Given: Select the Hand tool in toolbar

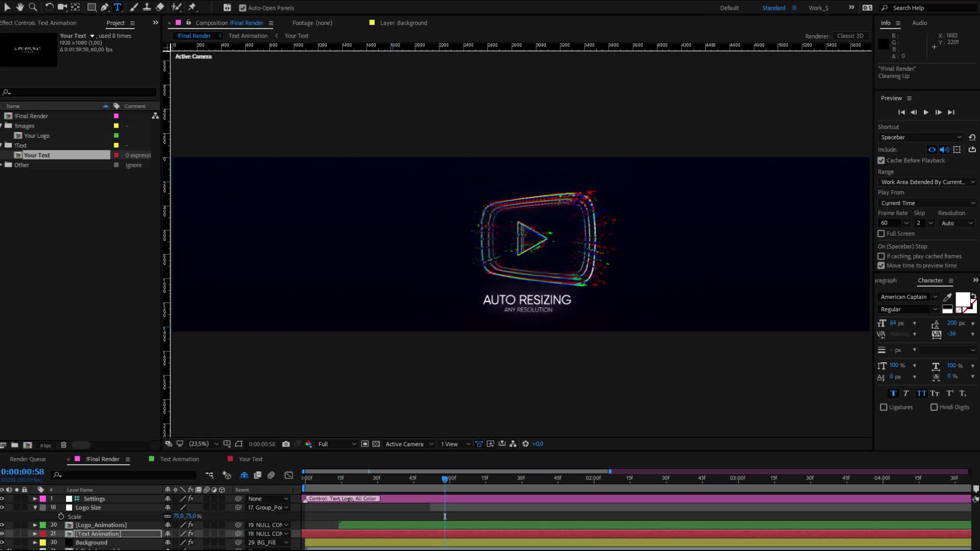Looking at the screenshot, I should tap(19, 8).
